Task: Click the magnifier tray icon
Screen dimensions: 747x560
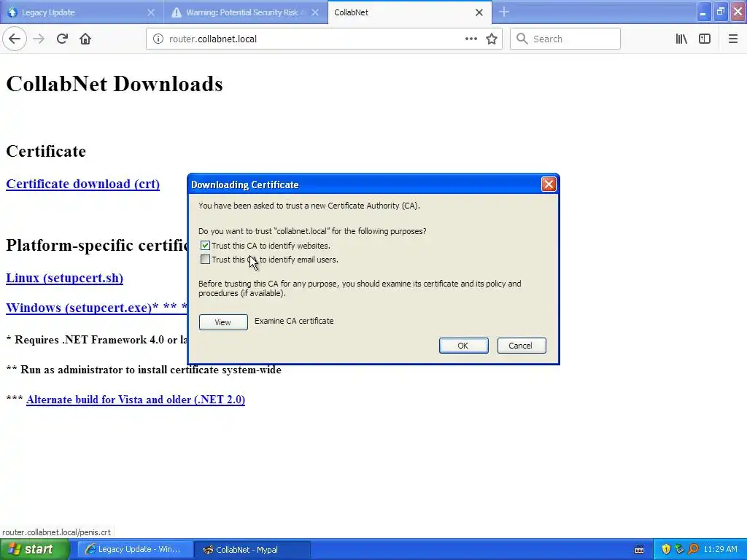Action: coord(693,550)
